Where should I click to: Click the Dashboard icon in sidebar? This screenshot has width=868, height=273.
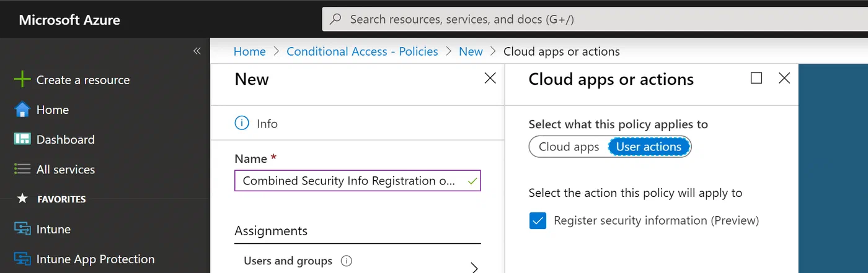click(22, 139)
